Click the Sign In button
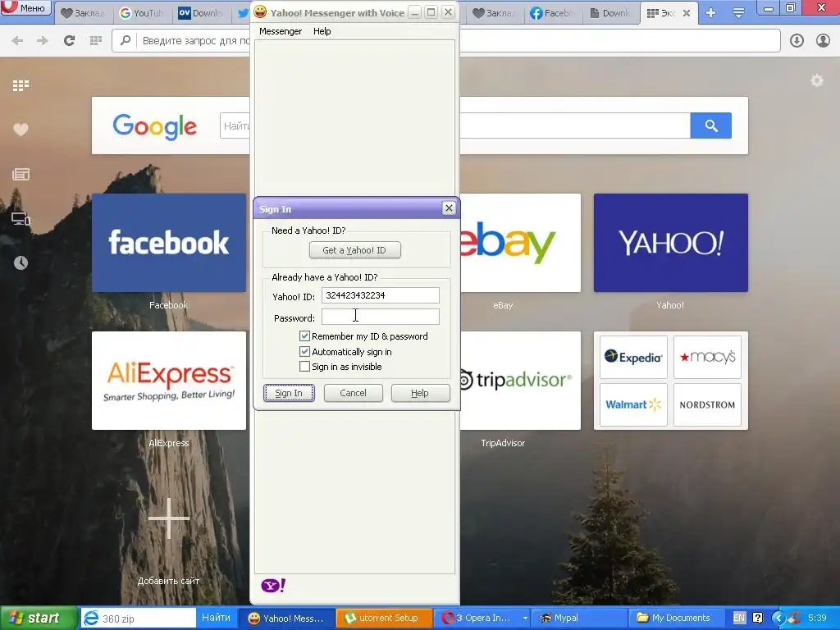This screenshot has height=630, width=840. 289,393
